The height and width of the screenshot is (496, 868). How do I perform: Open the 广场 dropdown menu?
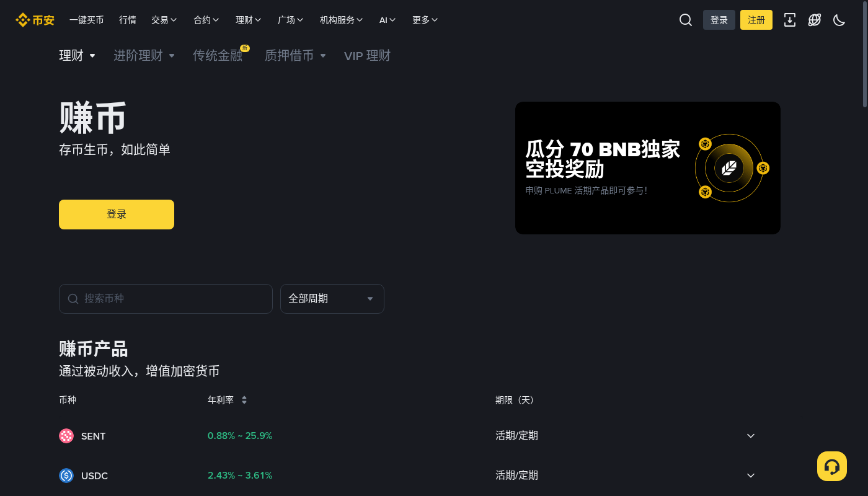[291, 20]
